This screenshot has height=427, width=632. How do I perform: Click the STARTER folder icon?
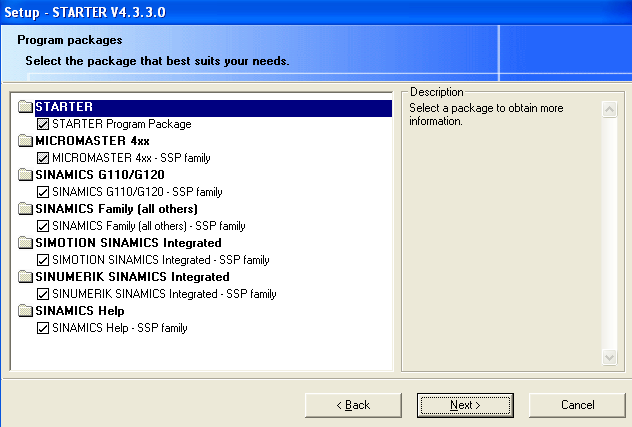[25, 107]
